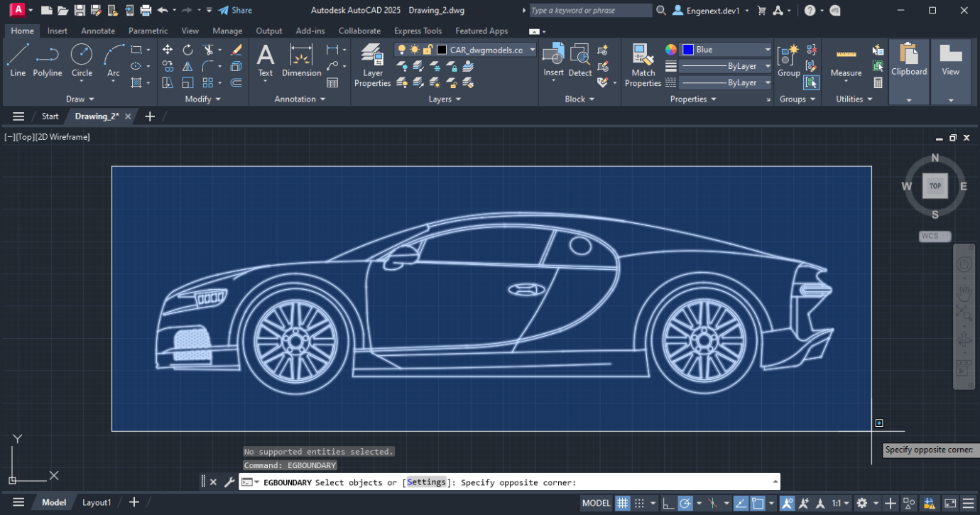Open the object color wheel icon
This screenshot has width=980, height=515.
coord(671,50)
